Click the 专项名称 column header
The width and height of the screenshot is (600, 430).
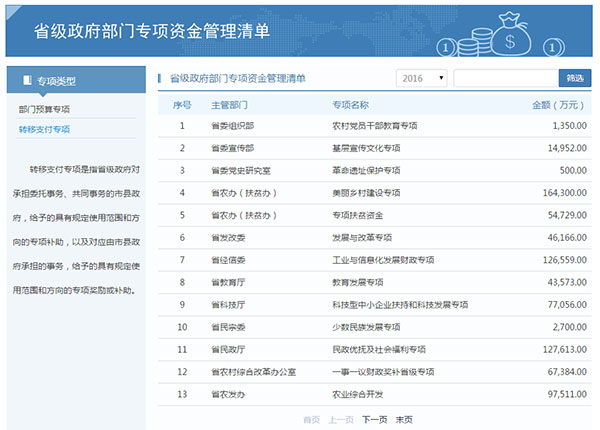(x=351, y=104)
